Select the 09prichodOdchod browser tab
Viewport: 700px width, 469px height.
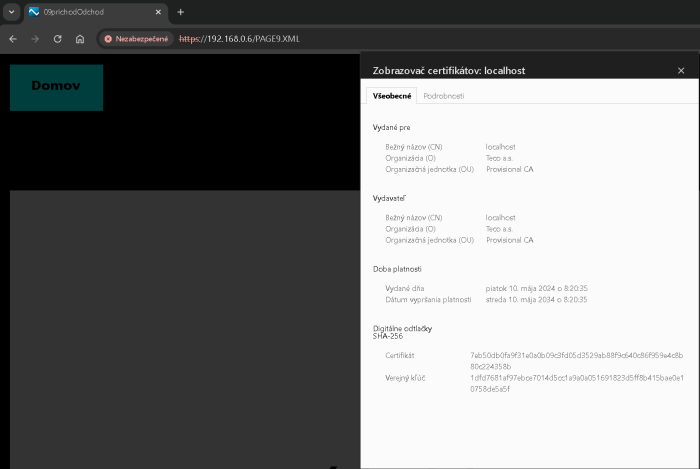(x=90, y=12)
